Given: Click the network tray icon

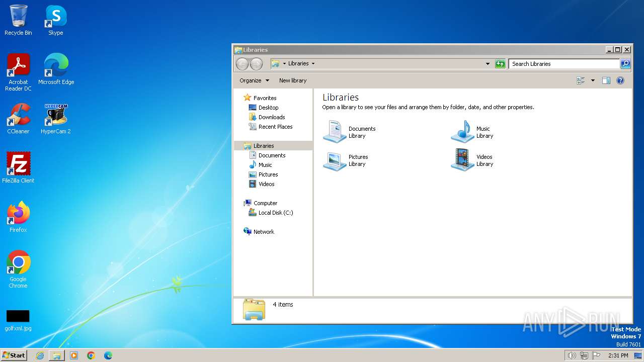Looking at the screenshot, I should [584, 355].
